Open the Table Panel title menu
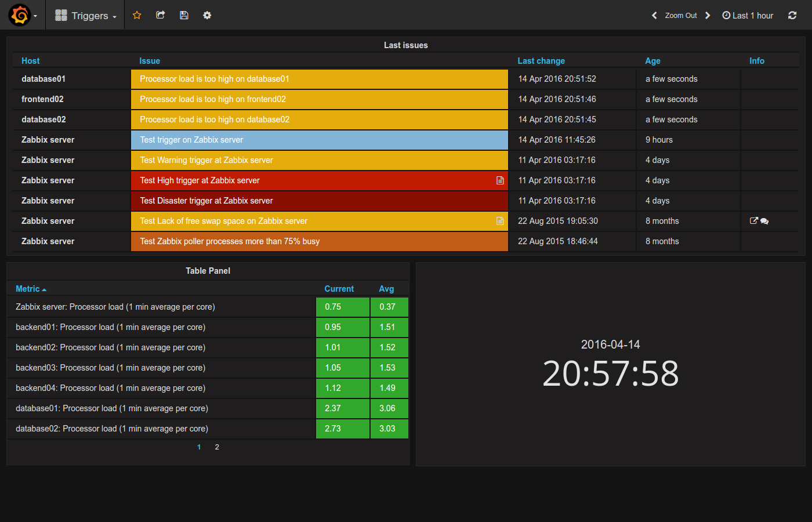The height and width of the screenshot is (522, 812). click(208, 271)
